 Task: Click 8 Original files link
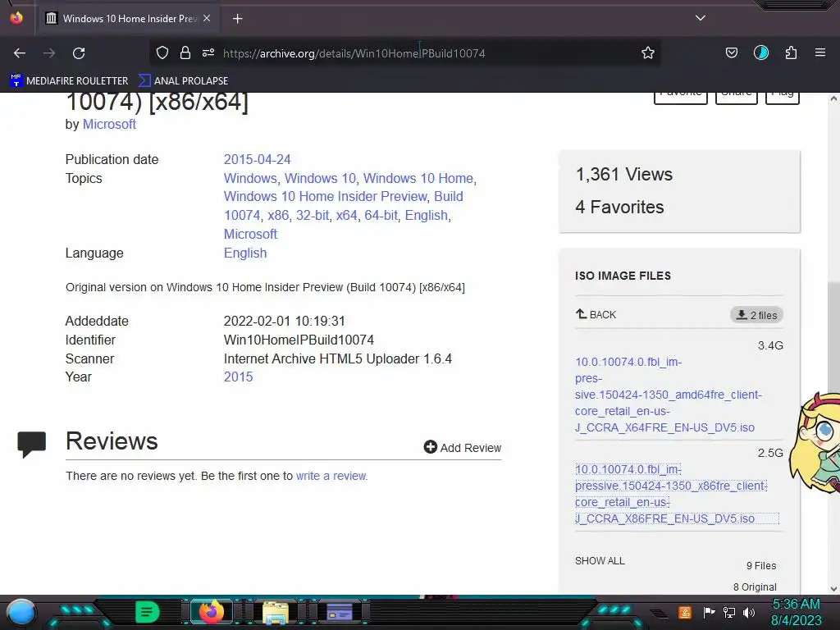[x=755, y=587]
